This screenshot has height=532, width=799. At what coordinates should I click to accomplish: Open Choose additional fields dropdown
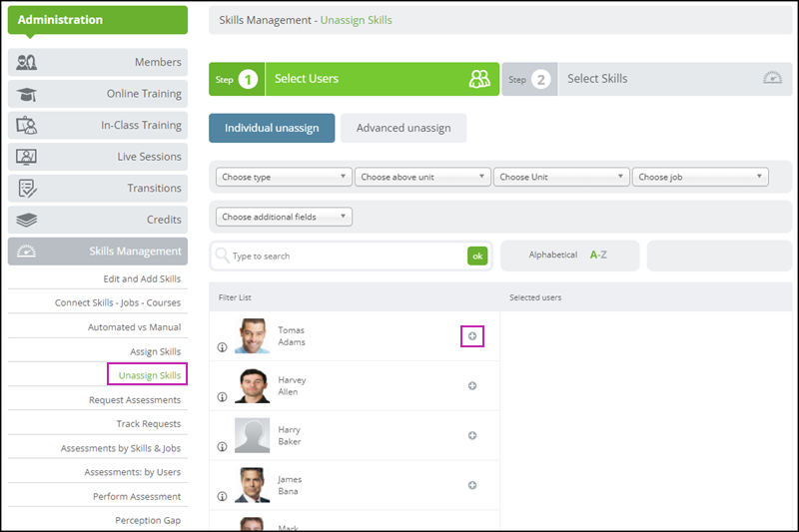284,217
